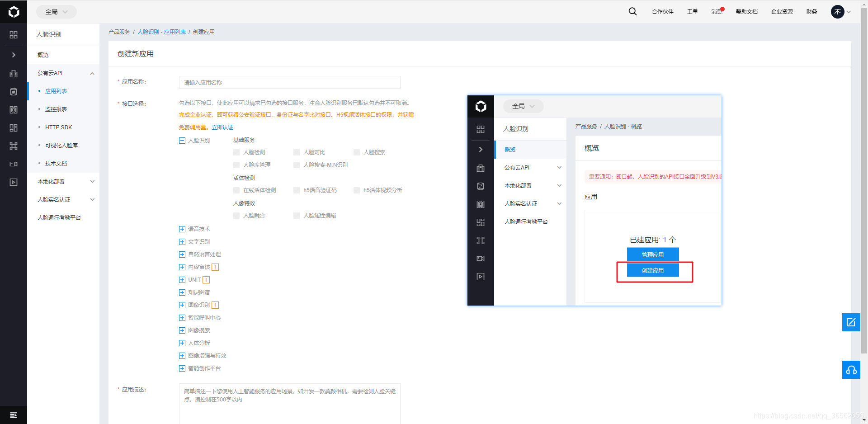Screen dimensions: 868x424
Task: Check the 人脸对比 checkbox
Action: coord(297,152)
